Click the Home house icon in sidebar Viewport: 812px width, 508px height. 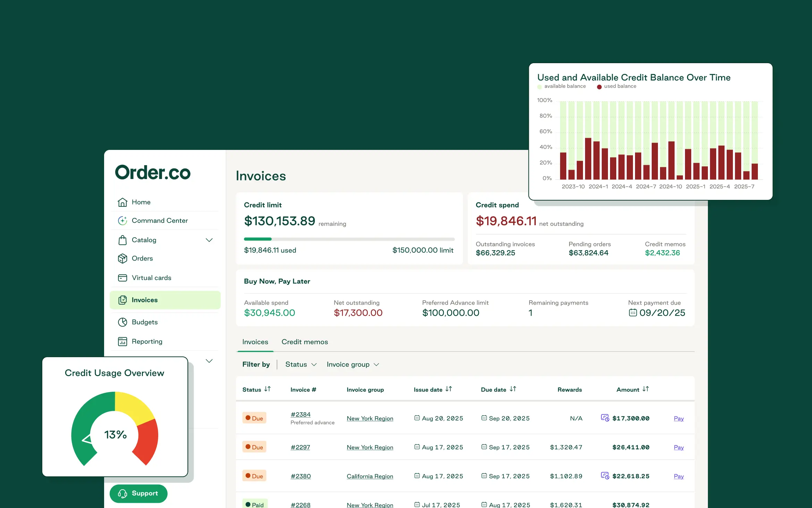(x=122, y=202)
